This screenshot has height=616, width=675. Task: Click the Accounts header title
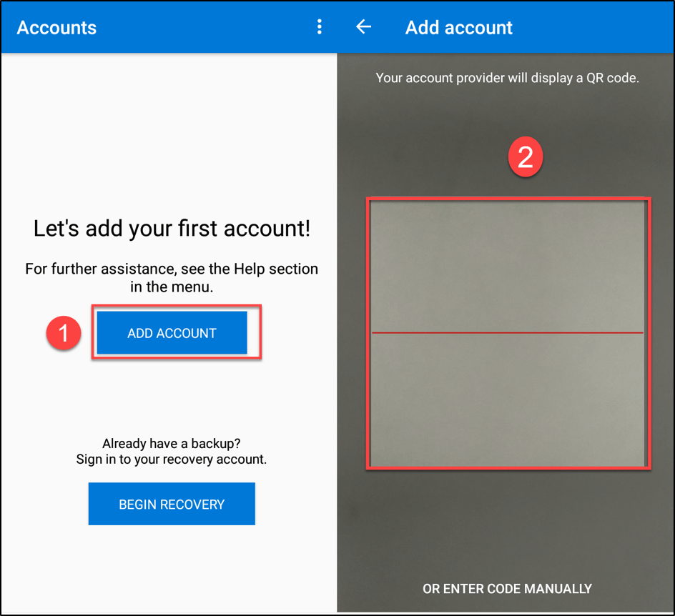click(x=56, y=28)
